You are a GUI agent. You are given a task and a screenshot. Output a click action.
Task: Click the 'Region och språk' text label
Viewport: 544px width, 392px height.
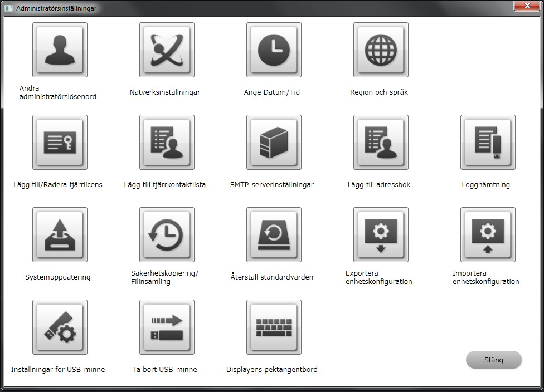click(x=379, y=92)
